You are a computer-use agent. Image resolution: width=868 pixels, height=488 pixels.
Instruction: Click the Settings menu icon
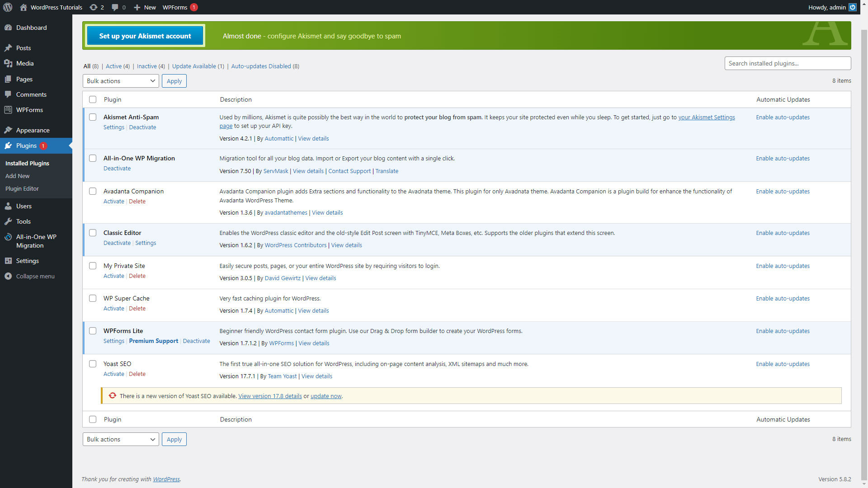[x=8, y=260]
